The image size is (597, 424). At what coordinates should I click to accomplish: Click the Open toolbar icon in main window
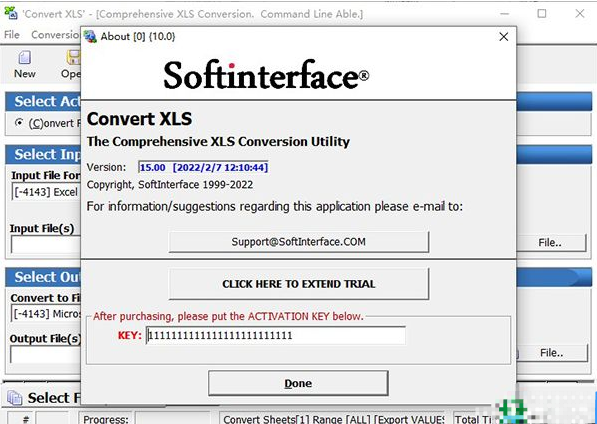72,65
